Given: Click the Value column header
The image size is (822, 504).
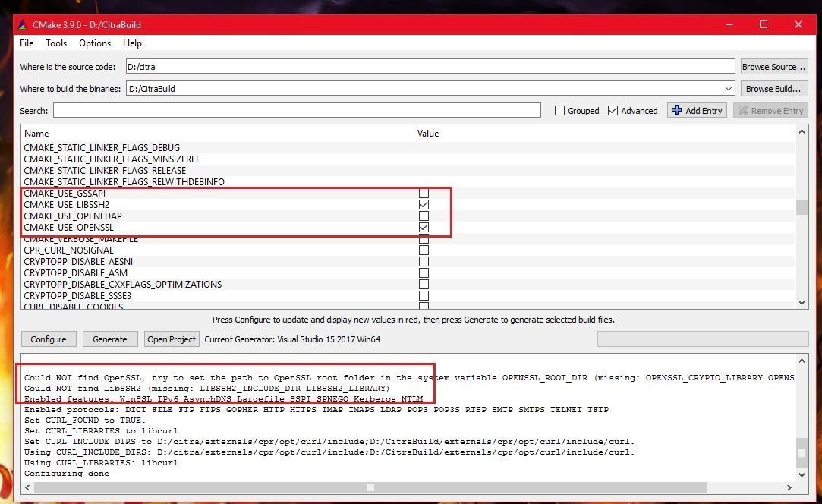Looking at the screenshot, I should (604, 134).
